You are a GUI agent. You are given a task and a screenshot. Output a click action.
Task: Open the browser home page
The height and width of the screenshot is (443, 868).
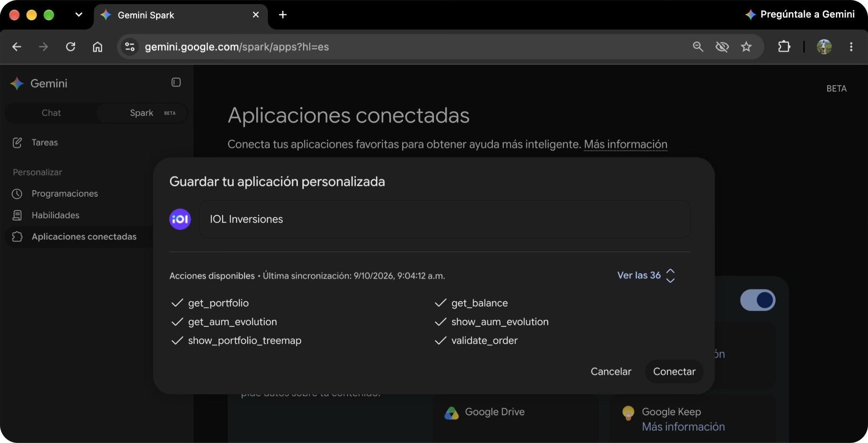[x=98, y=47]
